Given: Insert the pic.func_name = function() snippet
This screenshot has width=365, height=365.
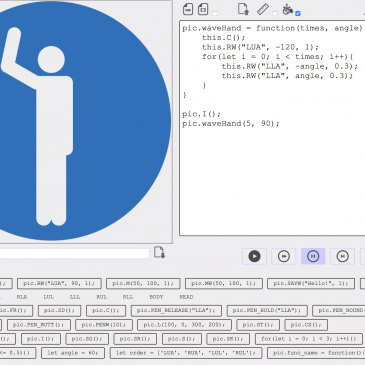Looking at the screenshot, I should pos(316,353).
